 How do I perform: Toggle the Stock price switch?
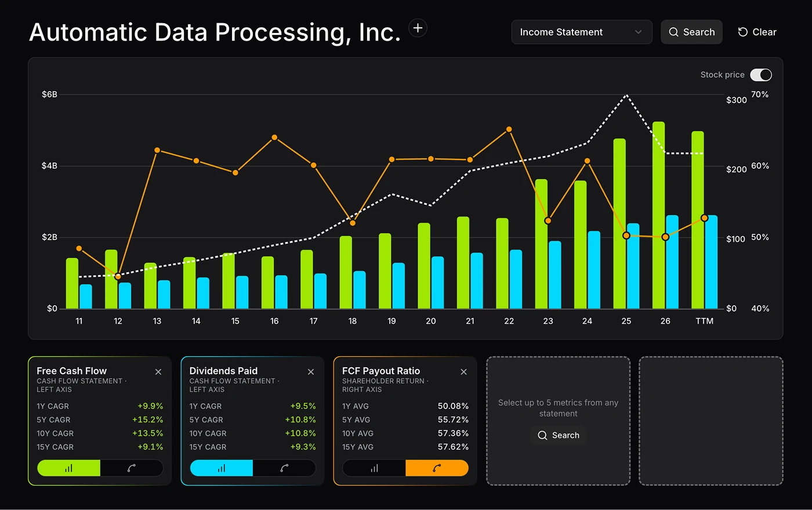click(x=761, y=75)
